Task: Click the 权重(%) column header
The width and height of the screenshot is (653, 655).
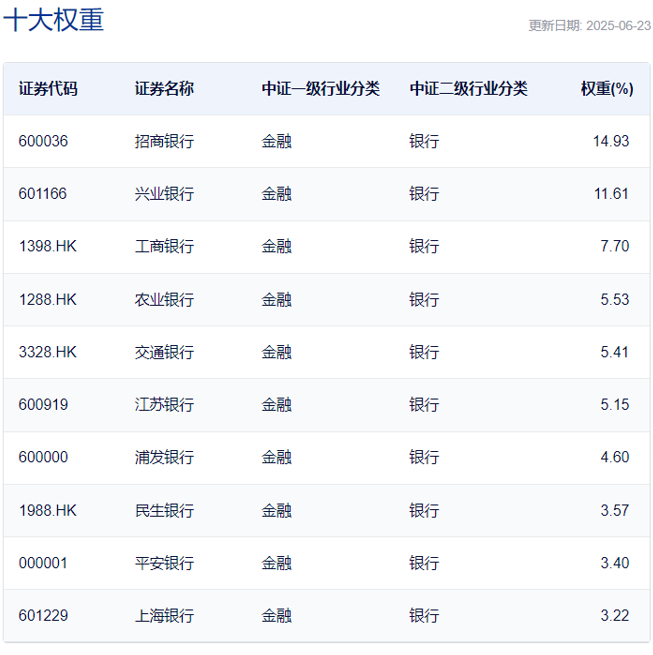Action: click(x=607, y=89)
